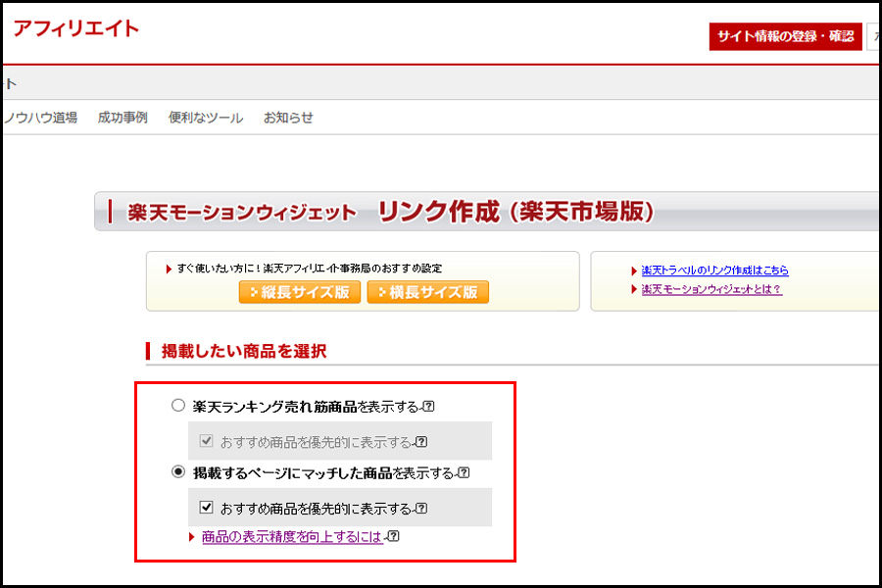
Task: Go to 成功事例 menu item
Action: (122, 118)
